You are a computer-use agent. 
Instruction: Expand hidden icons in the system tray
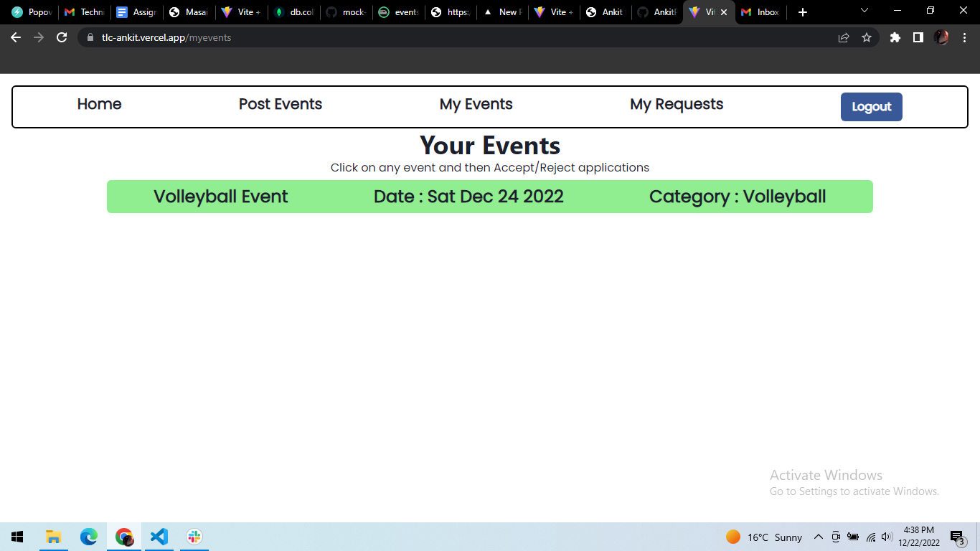point(819,537)
